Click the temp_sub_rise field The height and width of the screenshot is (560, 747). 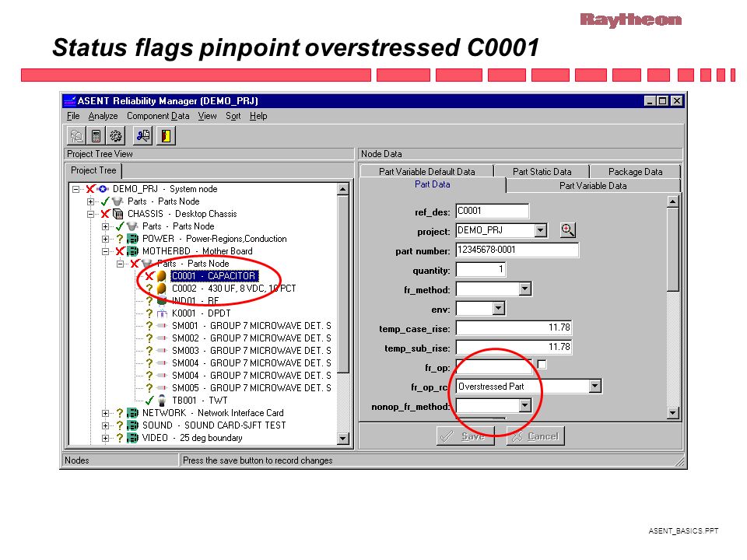(514, 347)
